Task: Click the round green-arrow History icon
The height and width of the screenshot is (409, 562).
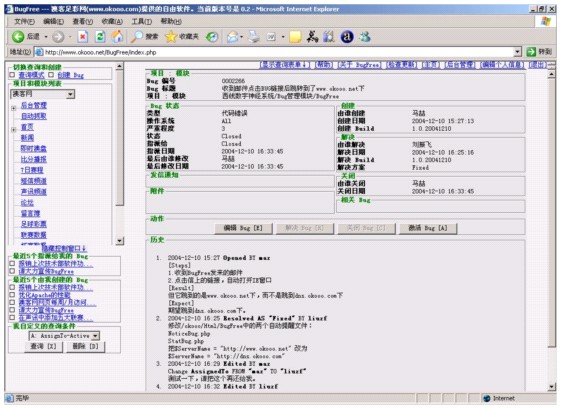Action: (x=212, y=37)
